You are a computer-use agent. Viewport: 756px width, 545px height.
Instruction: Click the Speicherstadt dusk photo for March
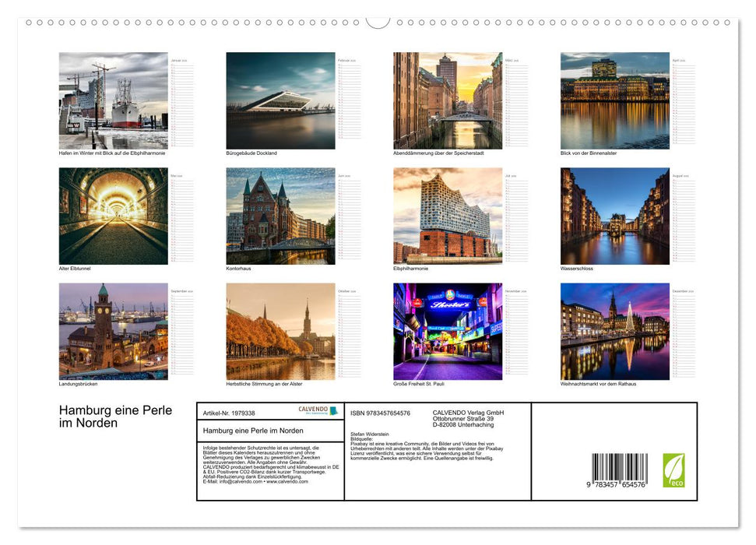(448, 100)
